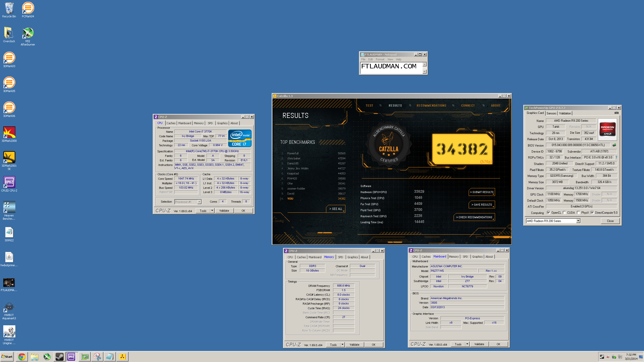Take GPU-Z screenshot with camera icon

coord(617,113)
